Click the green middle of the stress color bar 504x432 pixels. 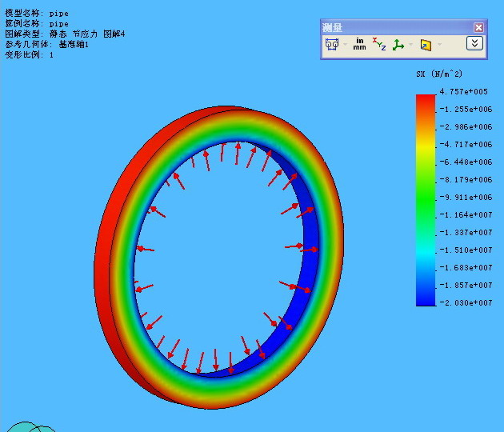click(x=426, y=199)
